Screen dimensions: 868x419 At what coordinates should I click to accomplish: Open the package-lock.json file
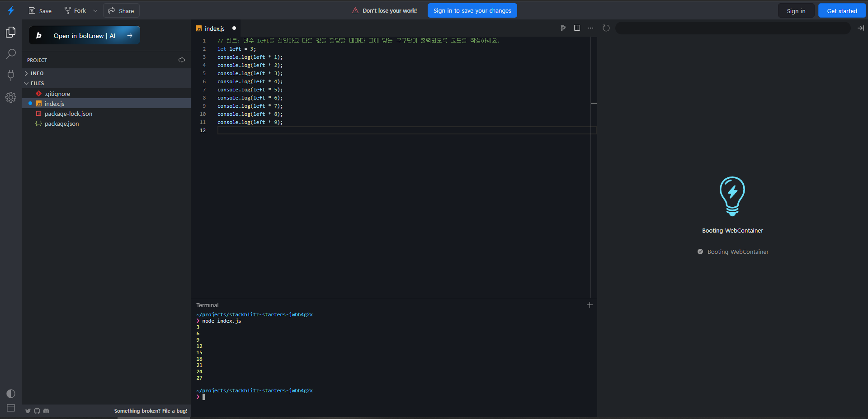(106, 114)
